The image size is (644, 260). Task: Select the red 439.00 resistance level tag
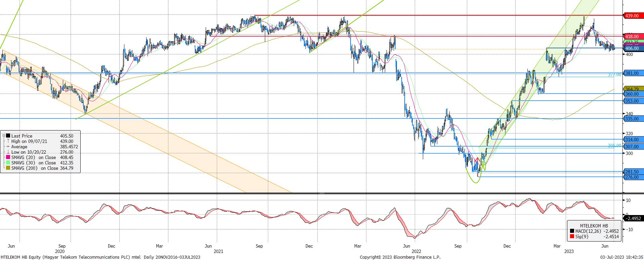pyautogui.click(x=633, y=16)
